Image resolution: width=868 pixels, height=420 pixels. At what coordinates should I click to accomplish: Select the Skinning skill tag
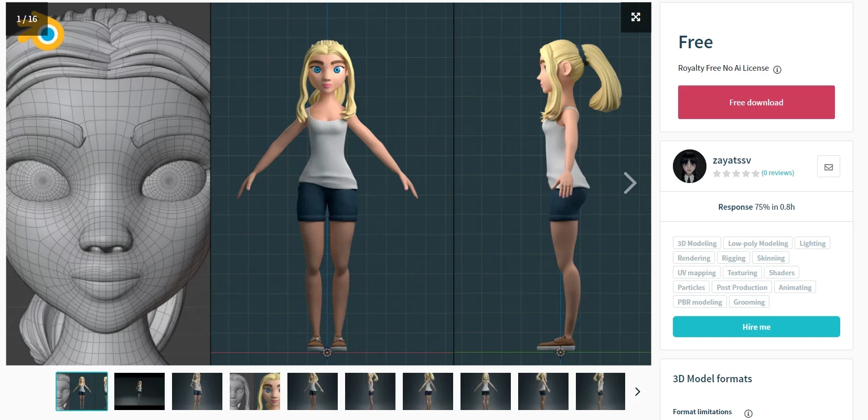coord(770,258)
